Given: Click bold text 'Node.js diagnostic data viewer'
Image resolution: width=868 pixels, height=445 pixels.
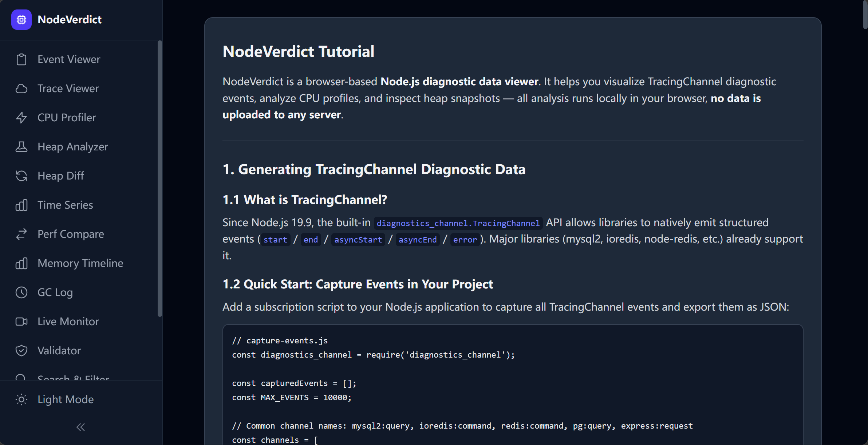Looking at the screenshot, I should [x=459, y=82].
